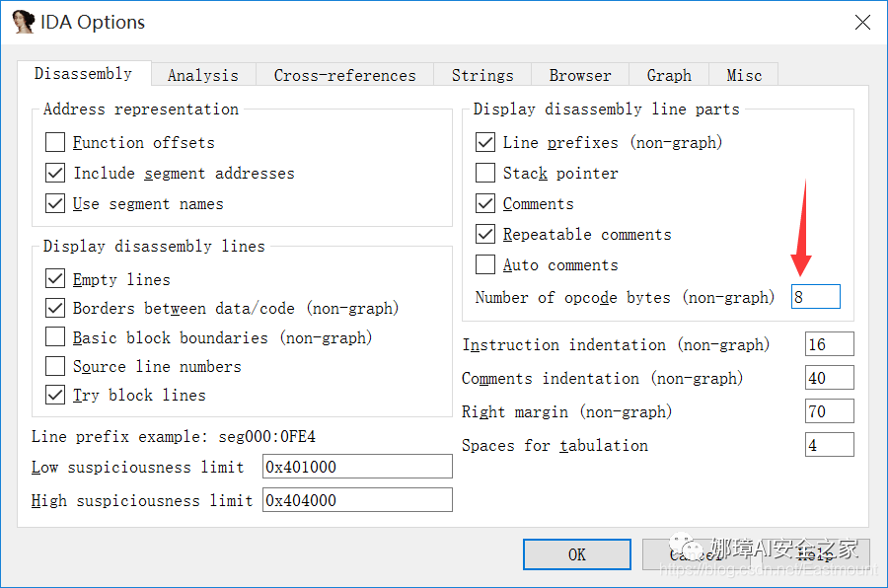Click the Instruction indentation (non-graph) label

[616, 345]
